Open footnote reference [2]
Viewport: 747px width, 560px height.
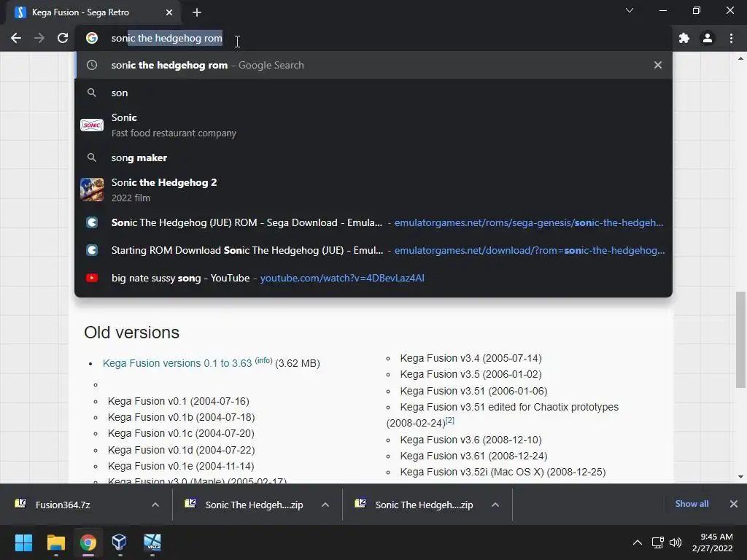tap(449, 421)
